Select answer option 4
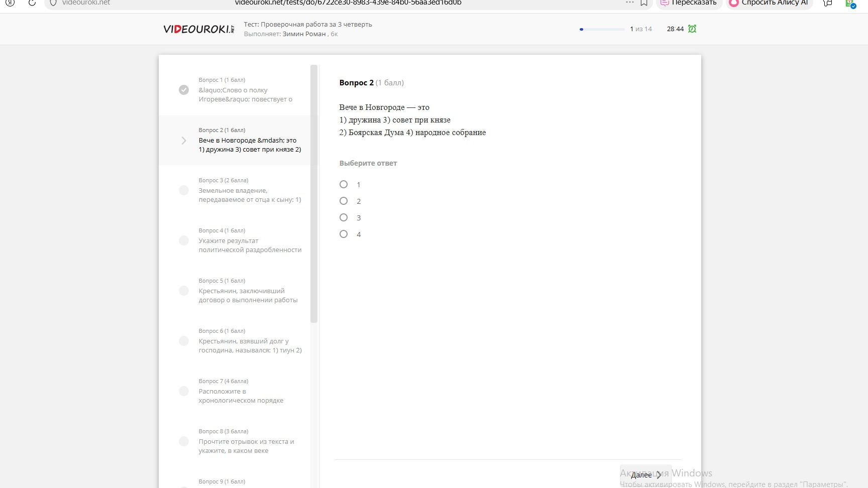The height and width of the screenshot is (488, 868). 344,234
